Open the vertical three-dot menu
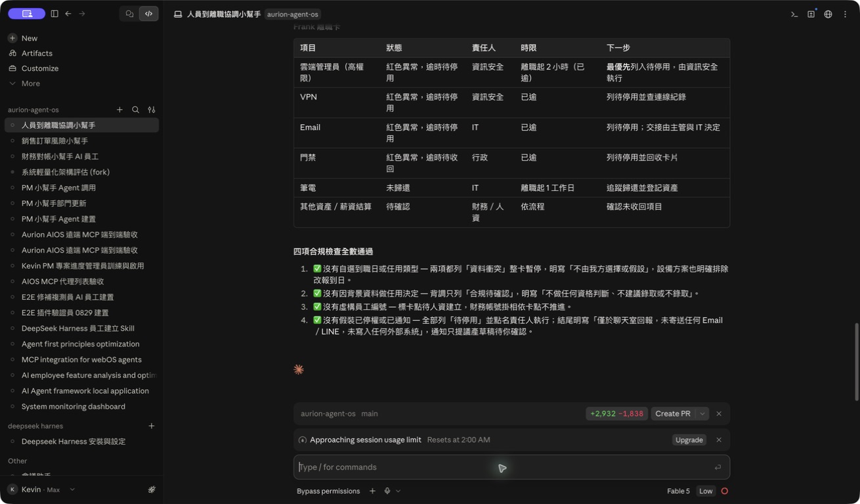Image resolution: width=860 pixels, height=504 pixels. coord(846,14)
